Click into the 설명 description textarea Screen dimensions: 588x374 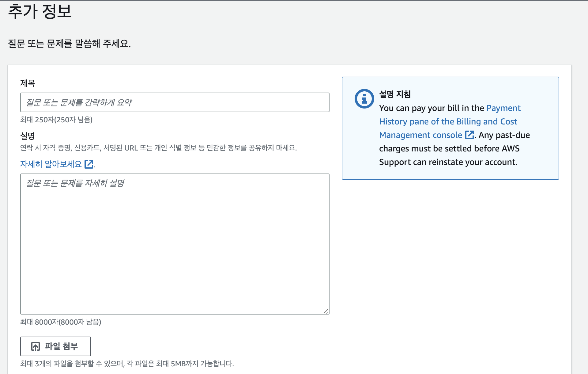point(175,244)
